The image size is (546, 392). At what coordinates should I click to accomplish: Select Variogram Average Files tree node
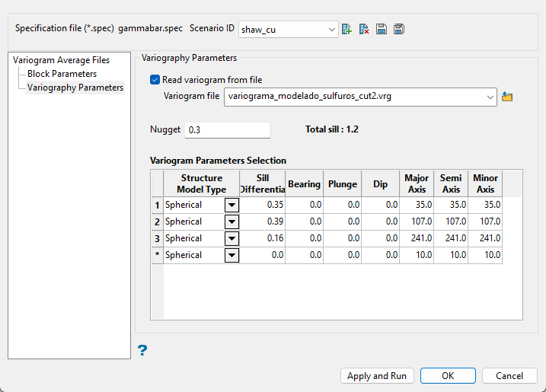pos(61,60)
